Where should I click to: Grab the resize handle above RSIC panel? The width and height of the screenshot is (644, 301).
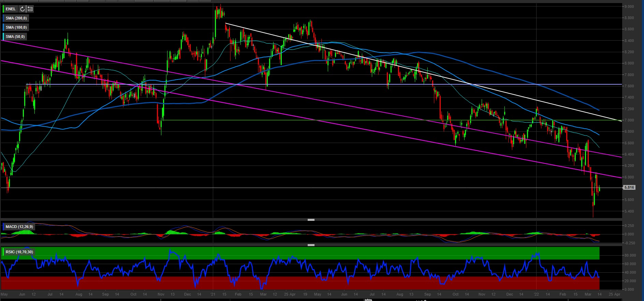(x=311, y=245)
